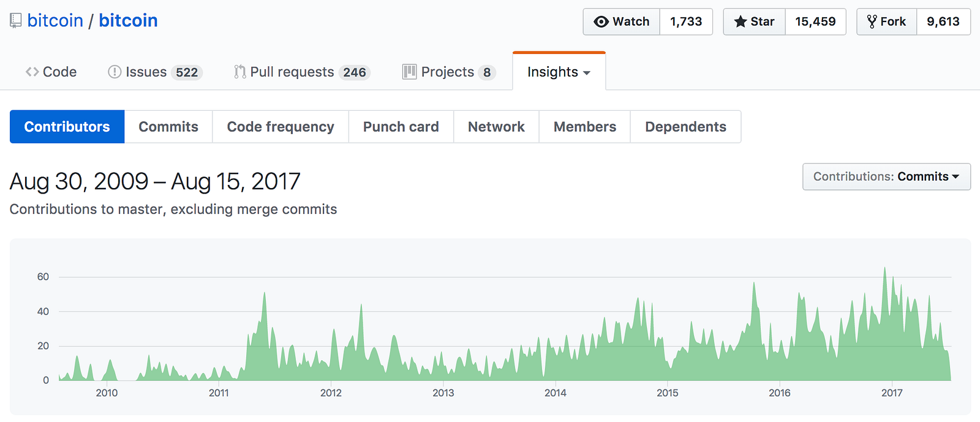Fork the bitcoin repository

click(887, 21)
